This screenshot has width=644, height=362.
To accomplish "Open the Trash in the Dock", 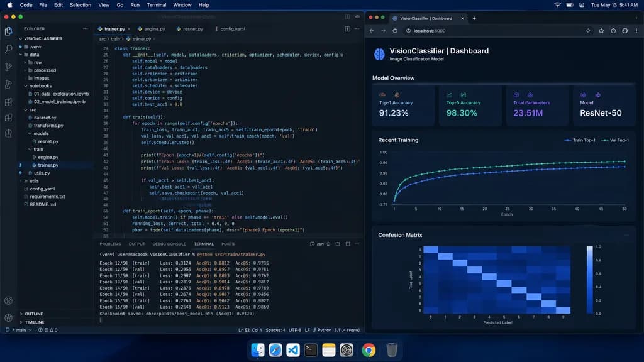I will [x=392, y=349].
